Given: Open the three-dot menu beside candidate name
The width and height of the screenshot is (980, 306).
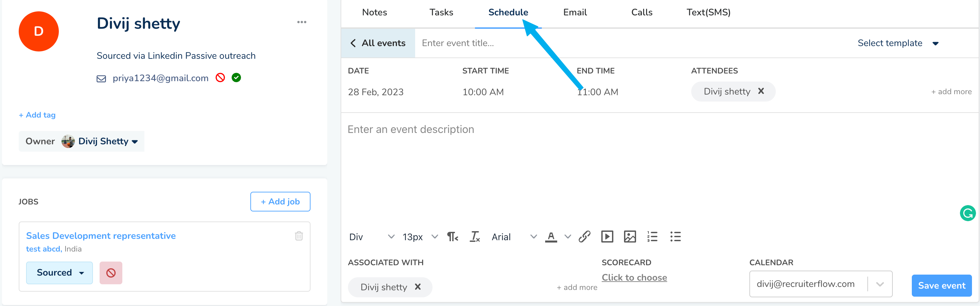Looking at the screenshot, I should pyautogui.click(x=302, y=22).
